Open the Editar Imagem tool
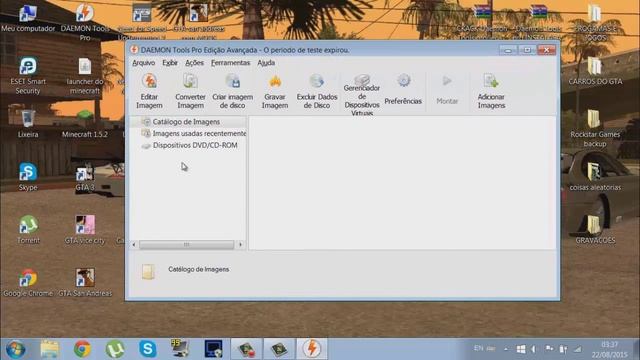 pos(149,91)
